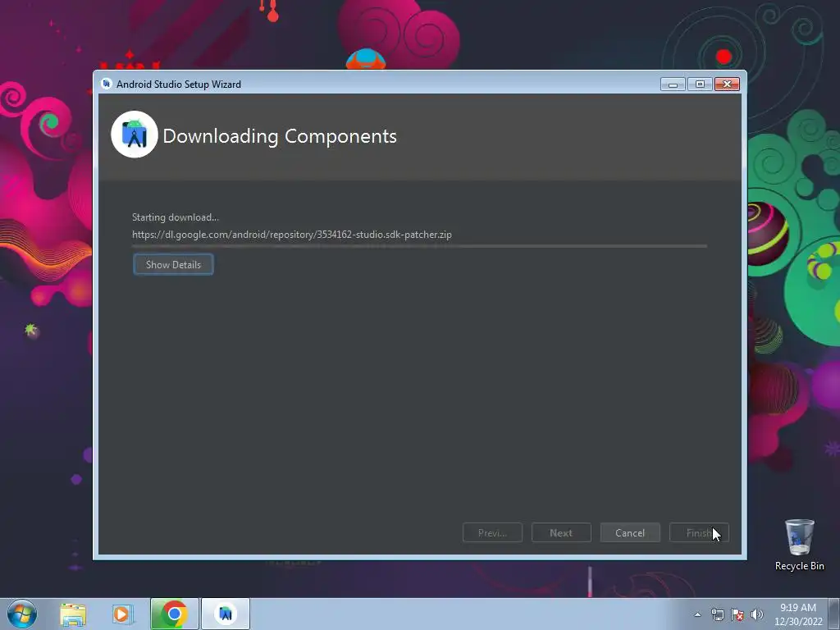Screen dimensions: 840x630
Task: Click the volume speaker tray icon
Action: 757,614
